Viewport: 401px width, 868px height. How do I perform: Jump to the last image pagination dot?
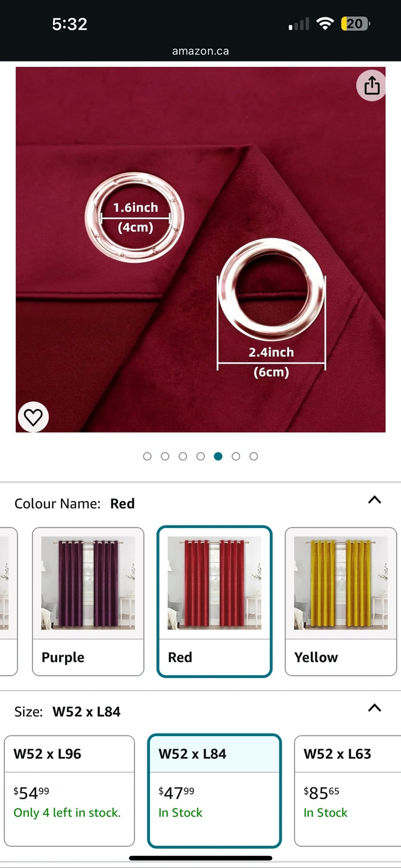click(253, 456)
